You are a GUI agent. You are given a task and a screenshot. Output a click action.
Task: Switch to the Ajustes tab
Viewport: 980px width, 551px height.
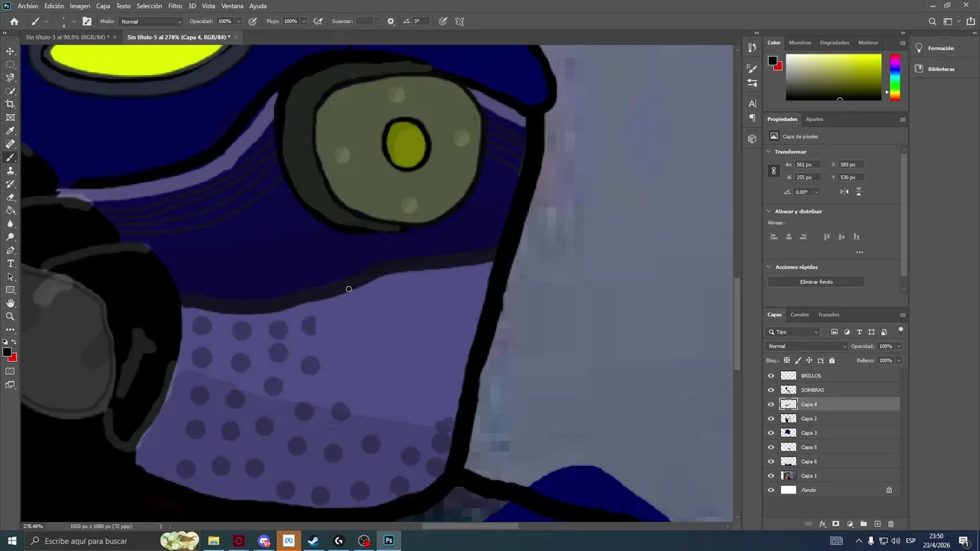click(x=815, y=119)
